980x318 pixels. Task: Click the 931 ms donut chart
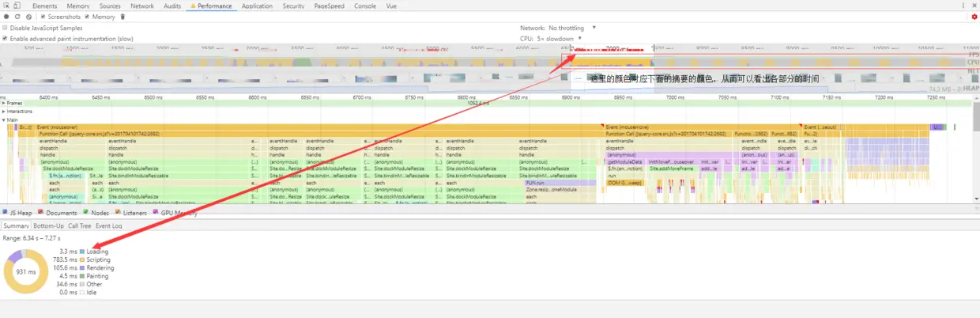click(x=28, y=271)
